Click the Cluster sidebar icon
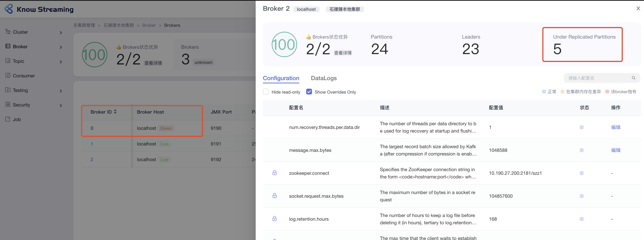The height and width of the screenshot is (240, 644). click(x=8, y=32)
